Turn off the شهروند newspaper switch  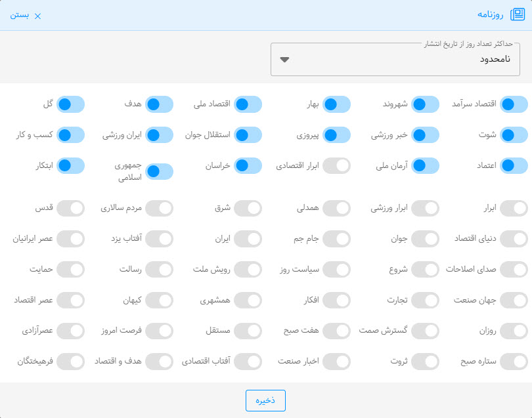click(x=426, y=104)
